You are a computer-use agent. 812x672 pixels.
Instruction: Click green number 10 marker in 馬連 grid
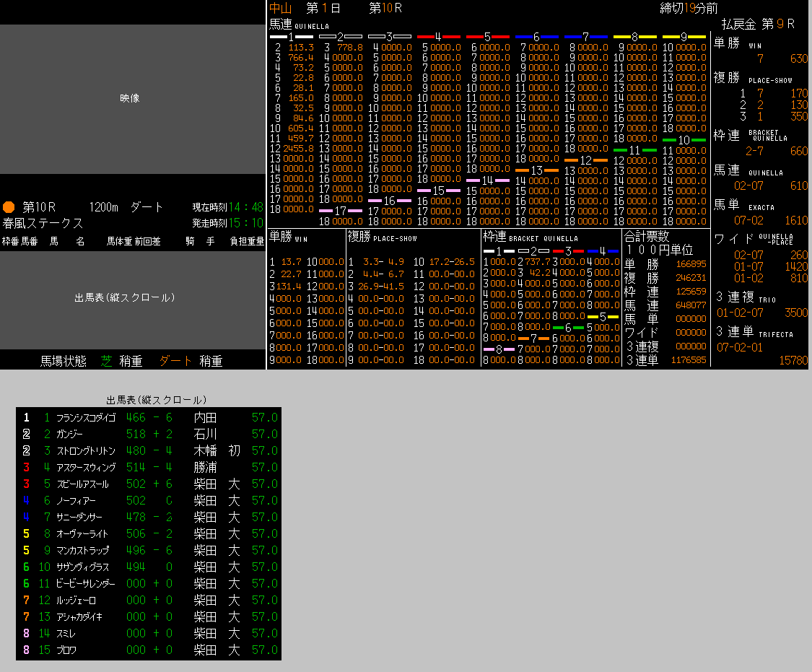click(683, 139)
